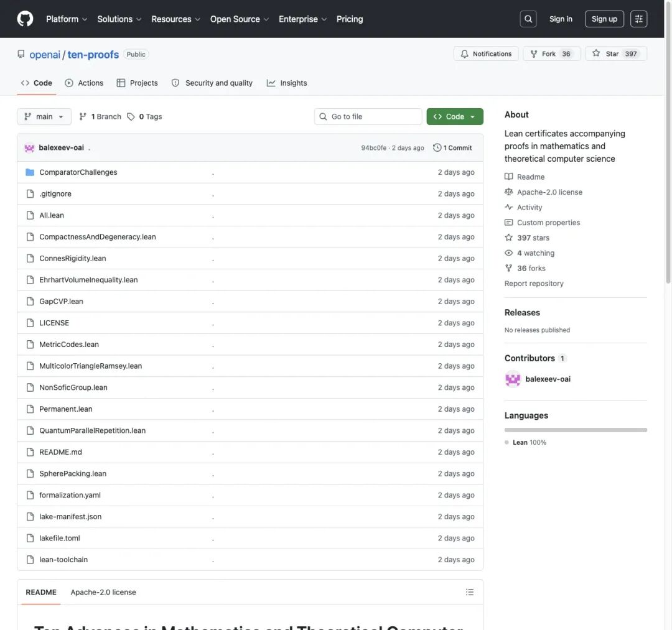The width and height of the screenshot is (672, 630).
Task: Open the ten-proofs repository link
Action: point(93,54)
